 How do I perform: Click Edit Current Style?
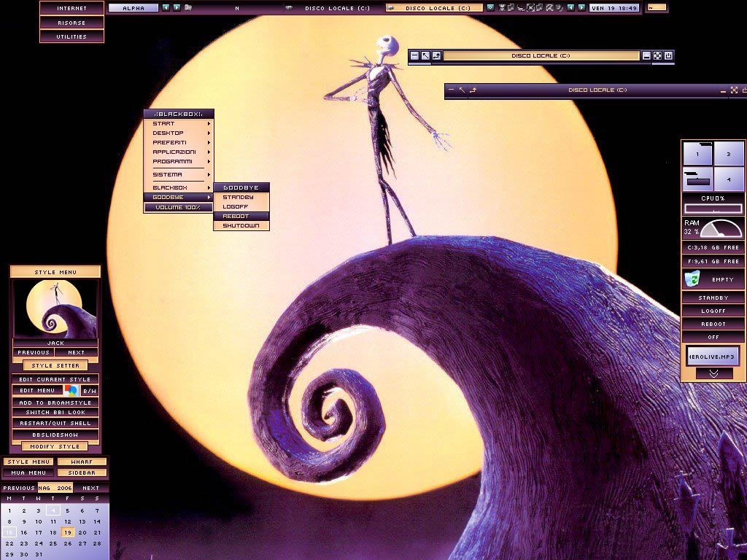point(55,379)
